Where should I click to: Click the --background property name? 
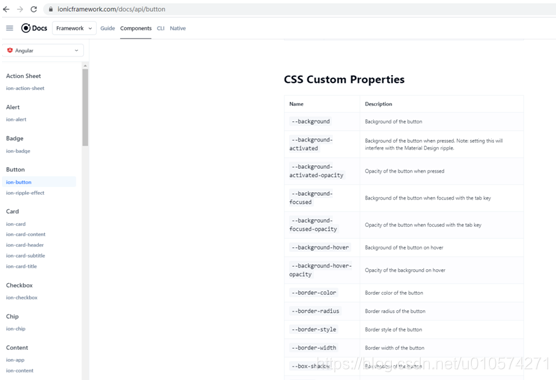click(x=311, y=122)
